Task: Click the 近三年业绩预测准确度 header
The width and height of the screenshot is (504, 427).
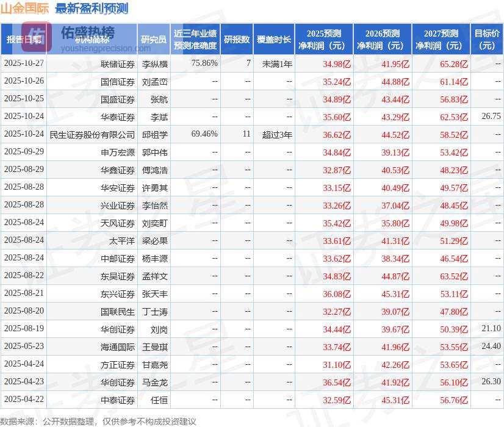Action: pyautogui.click(x=196, y=38)
